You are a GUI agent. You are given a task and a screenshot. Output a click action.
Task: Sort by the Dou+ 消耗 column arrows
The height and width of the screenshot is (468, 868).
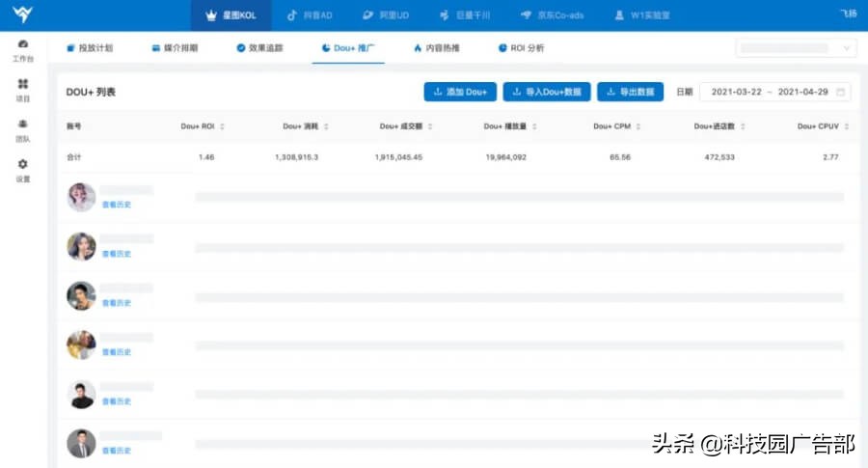point(326,126)
